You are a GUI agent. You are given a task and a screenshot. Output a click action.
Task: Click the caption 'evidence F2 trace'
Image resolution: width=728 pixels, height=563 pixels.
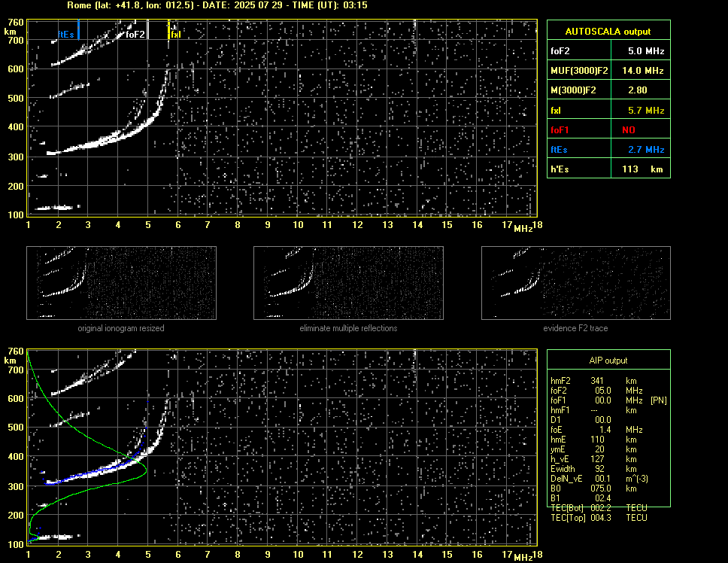(576, 328)
